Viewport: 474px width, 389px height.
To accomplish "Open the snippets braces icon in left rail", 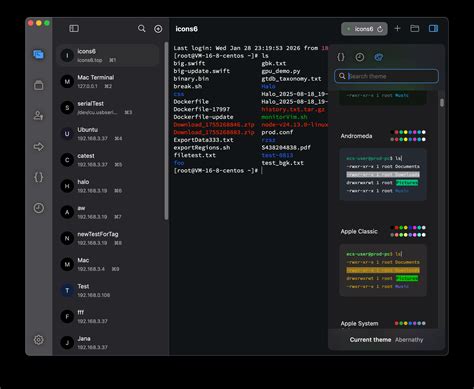I will pyautogui.click(x=39, y=177).
